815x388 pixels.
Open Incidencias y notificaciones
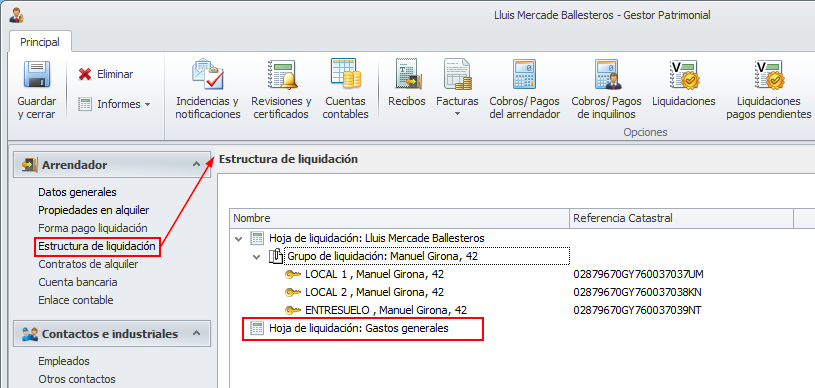pyautogui.click(x=207, y=90)
